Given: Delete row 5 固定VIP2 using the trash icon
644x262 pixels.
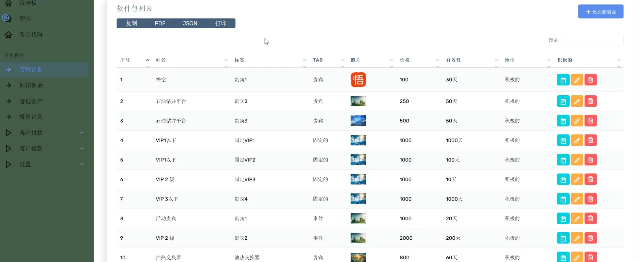Looking at the screenshot, I should click(x=590, y=160).
